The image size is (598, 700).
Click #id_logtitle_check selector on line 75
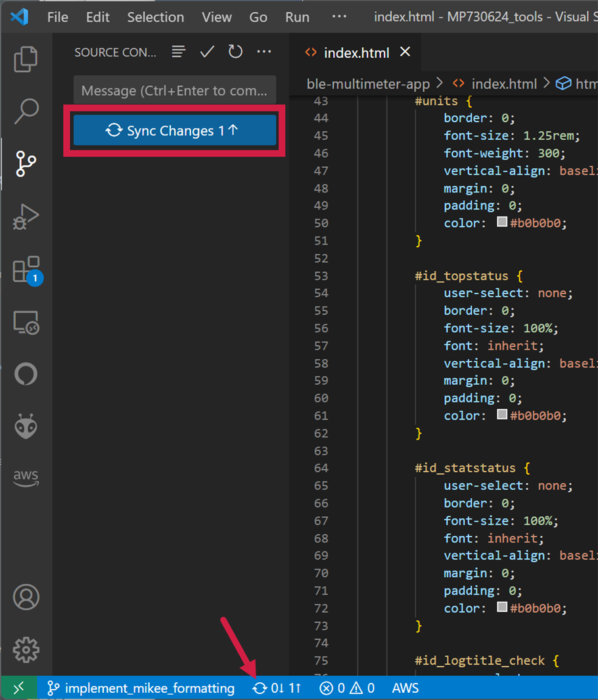[x=480, y=660]
